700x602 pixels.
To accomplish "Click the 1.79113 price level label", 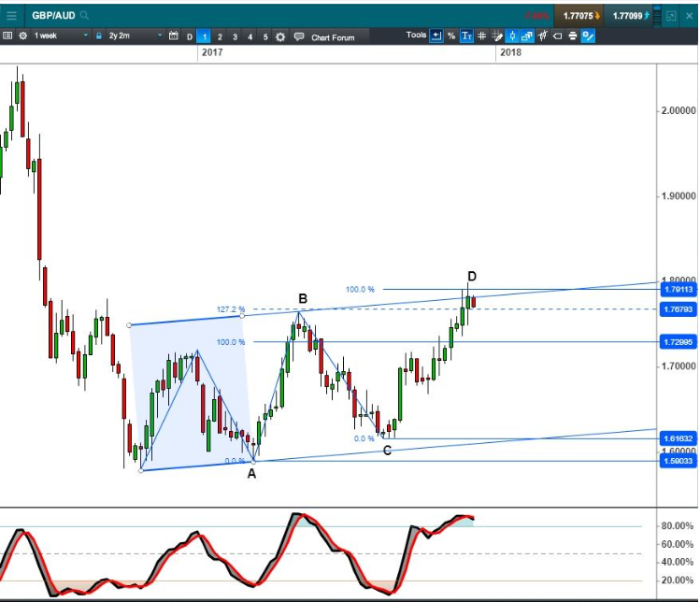I will [x=678, y=290].
